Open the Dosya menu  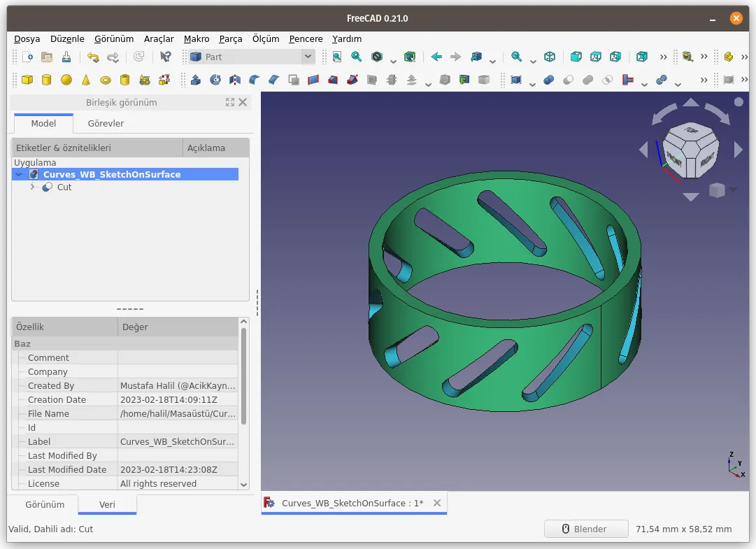coord(27,38)
